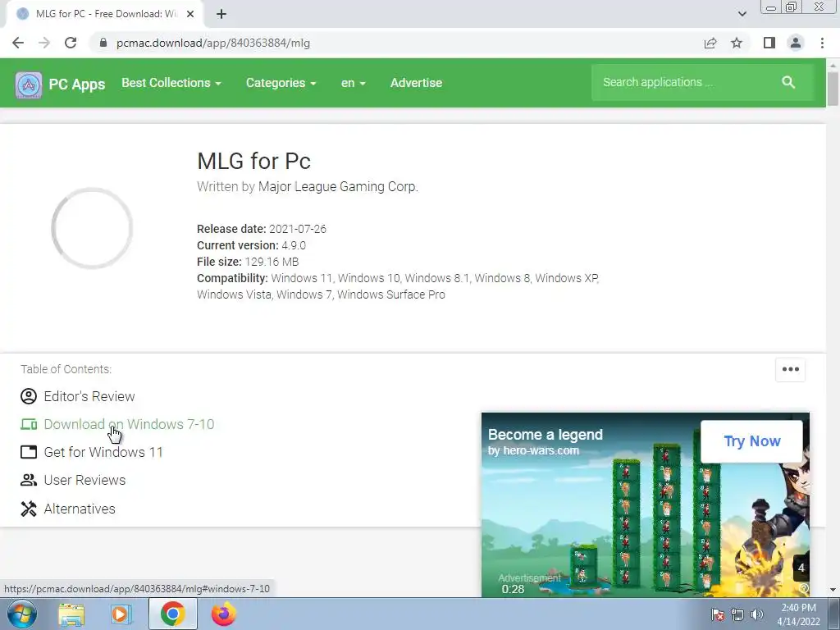Jump to Download on Windows 7-10
The image size is (840, 630).
pos(129,424)
